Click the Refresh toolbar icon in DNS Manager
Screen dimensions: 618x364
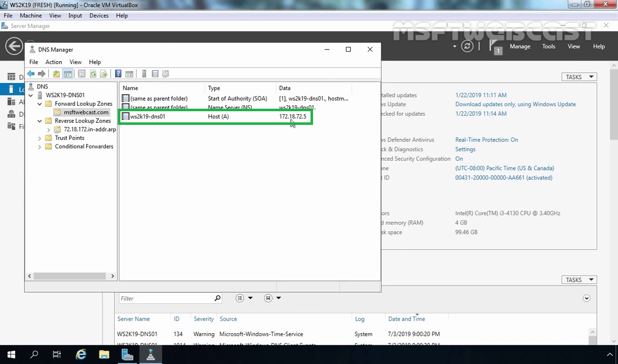[93, 74]
